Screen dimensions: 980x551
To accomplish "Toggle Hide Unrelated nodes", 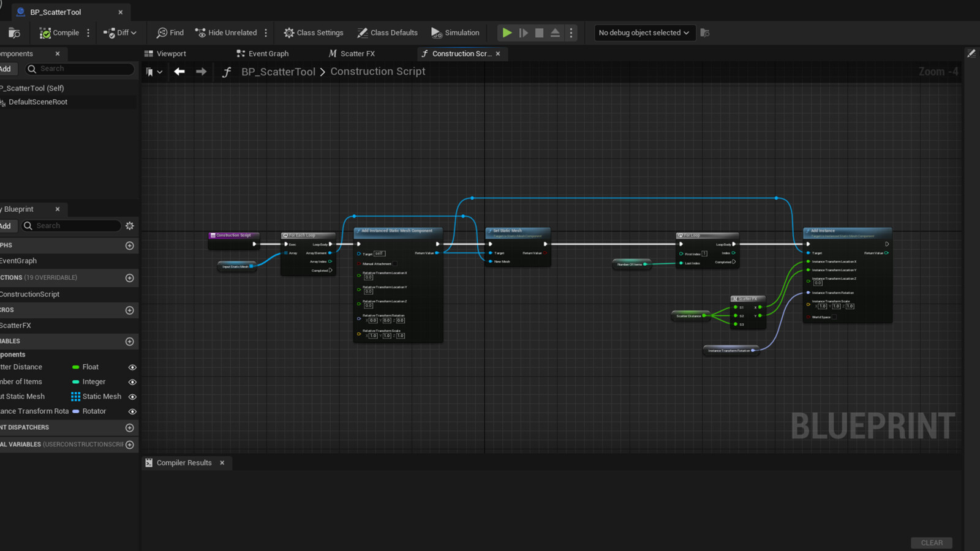I will point(226,33).
